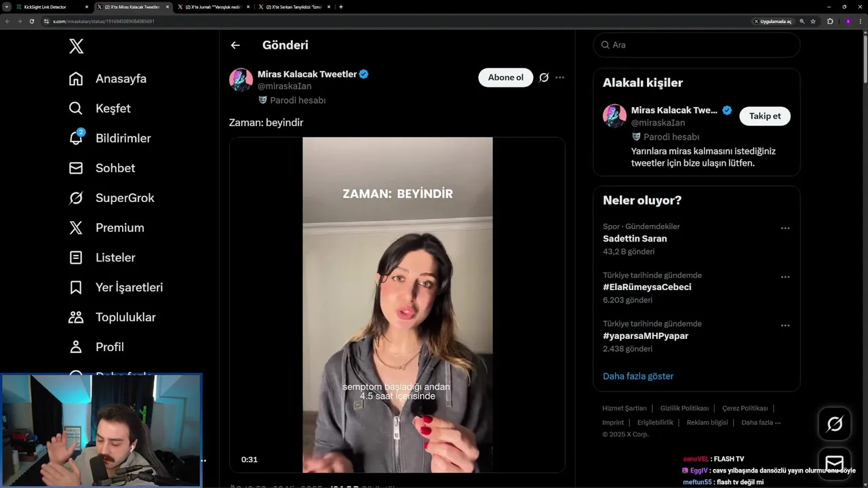Click Daha fazla göster link
This screenshot has height=488, width=868.
coord(638,376)
